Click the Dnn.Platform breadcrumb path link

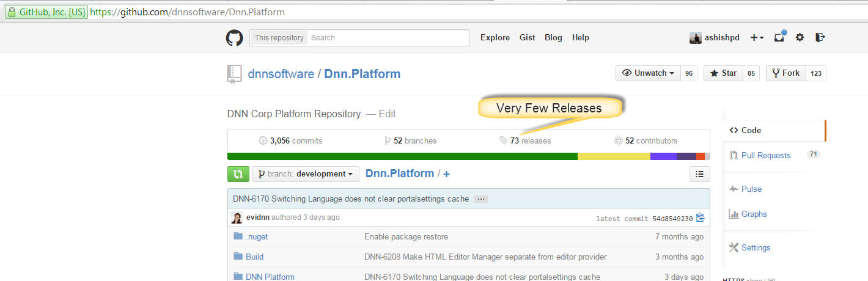click(400, 174)
